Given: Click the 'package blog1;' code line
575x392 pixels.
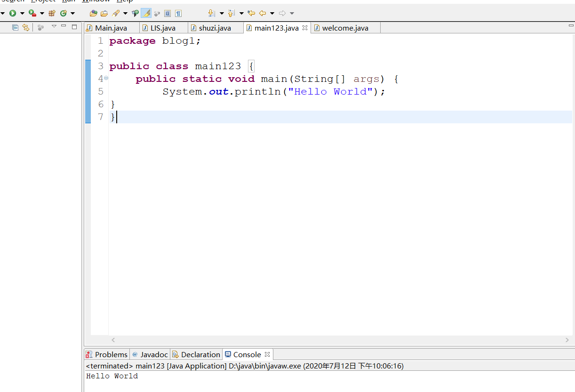Looking at the screenshot, I should [x=155, y=41].
